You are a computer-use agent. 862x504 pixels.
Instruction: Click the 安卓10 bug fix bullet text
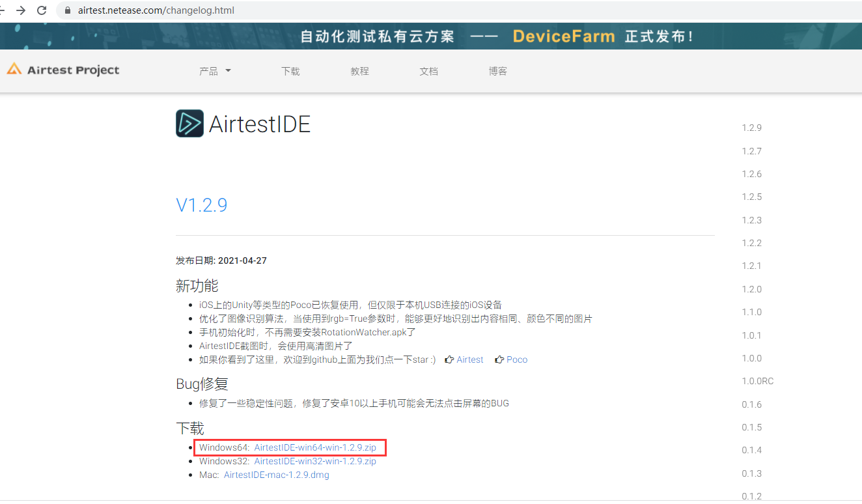tap(354, 403)
